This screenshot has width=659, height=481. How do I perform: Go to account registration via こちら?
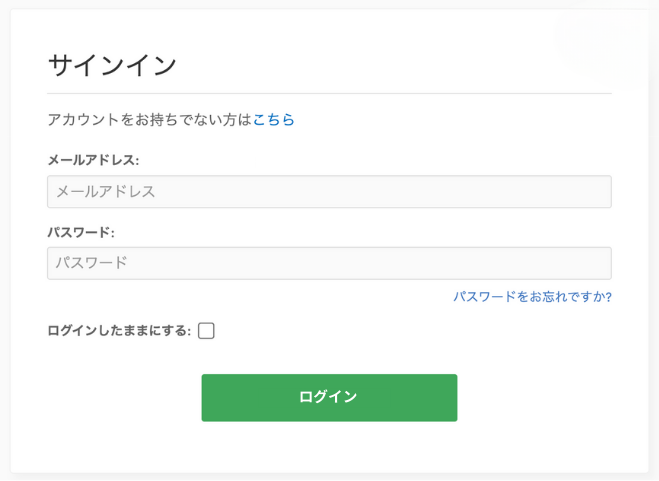tap(274, 120)
